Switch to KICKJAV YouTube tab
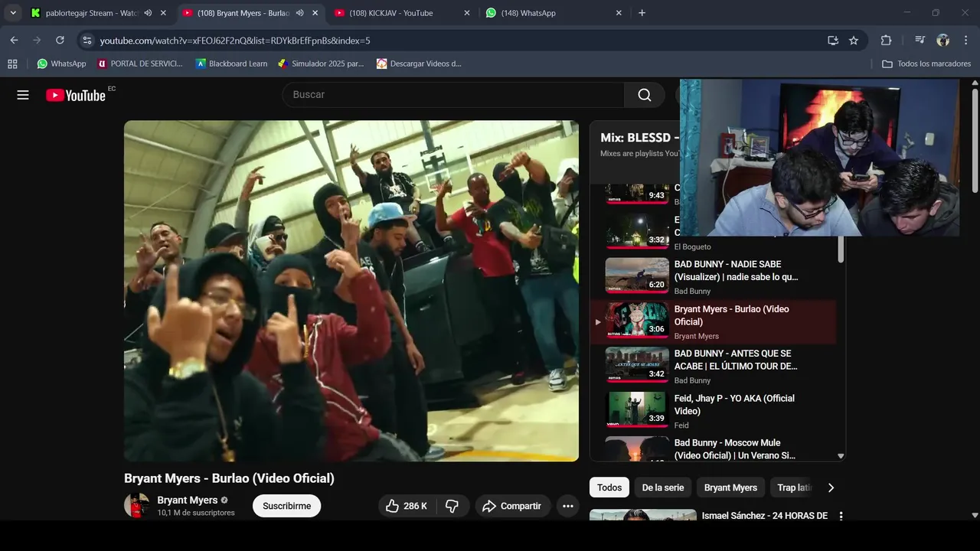The height and width of the screenshot is (551, 980). (x=390, y=13)
